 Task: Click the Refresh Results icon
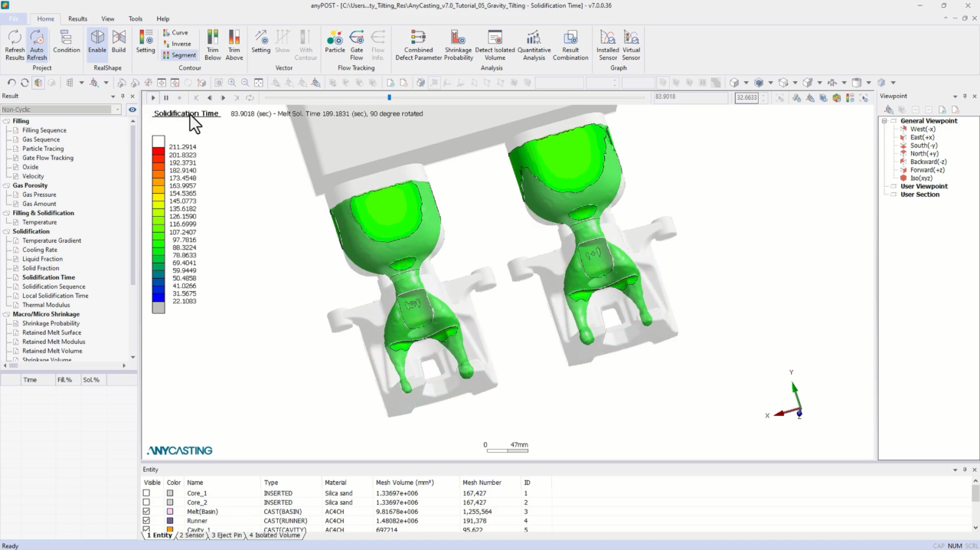[15, 45]
